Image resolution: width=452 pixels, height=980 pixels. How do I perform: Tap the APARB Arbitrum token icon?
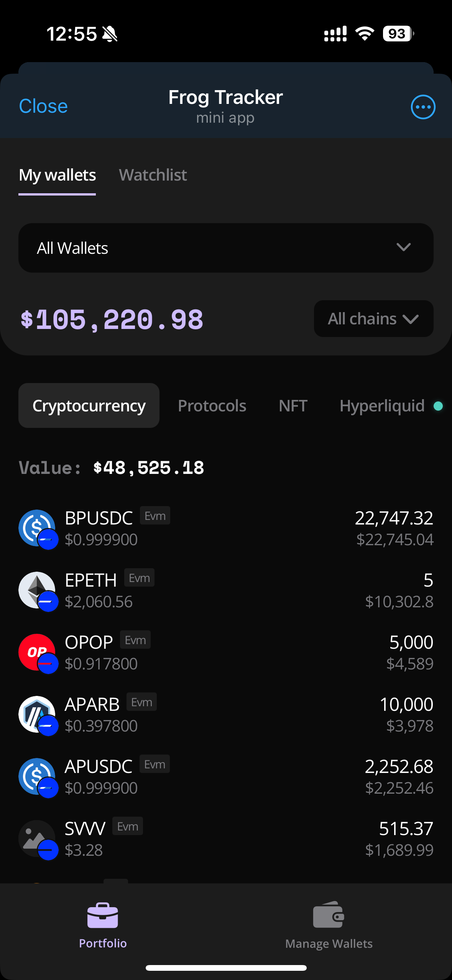pyautogui.click(x=37, y=714)
